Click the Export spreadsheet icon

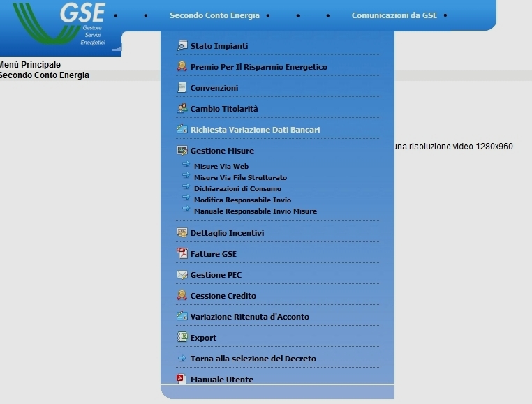tap(182, 337)
